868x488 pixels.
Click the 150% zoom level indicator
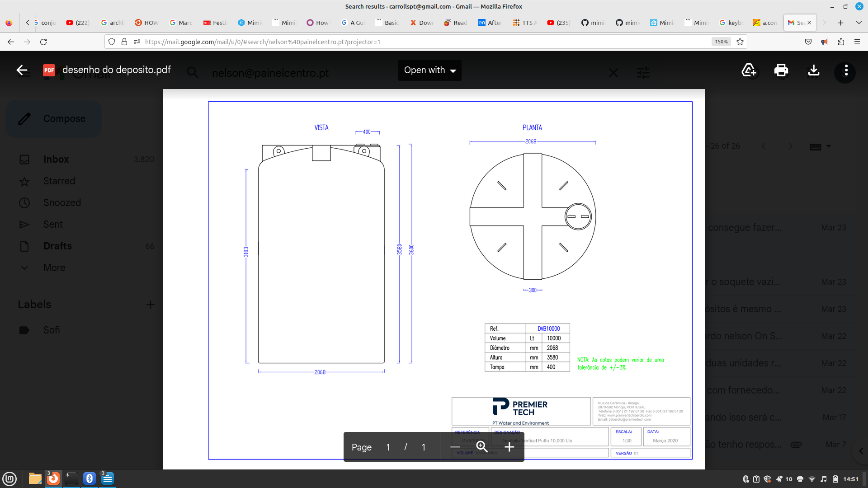click(x=721, y=42)
